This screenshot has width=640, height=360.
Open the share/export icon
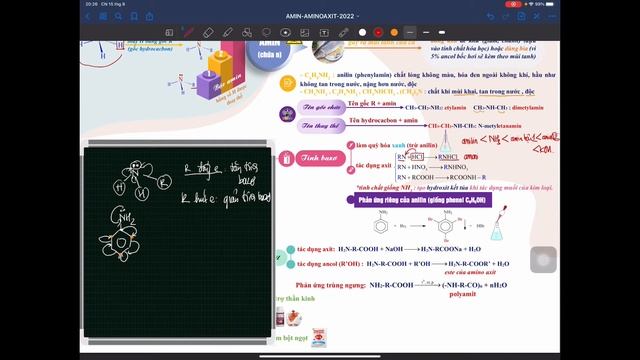pyautogui.click(x=150, y=16)
